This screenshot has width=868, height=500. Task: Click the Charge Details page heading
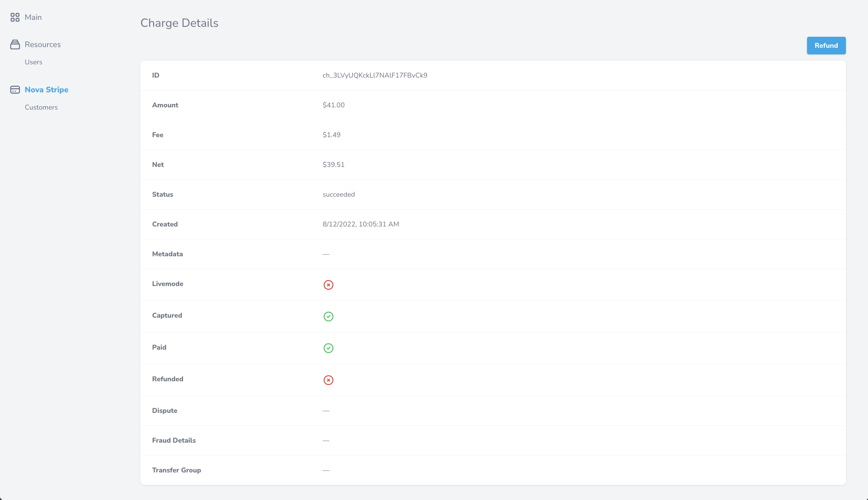179,23
